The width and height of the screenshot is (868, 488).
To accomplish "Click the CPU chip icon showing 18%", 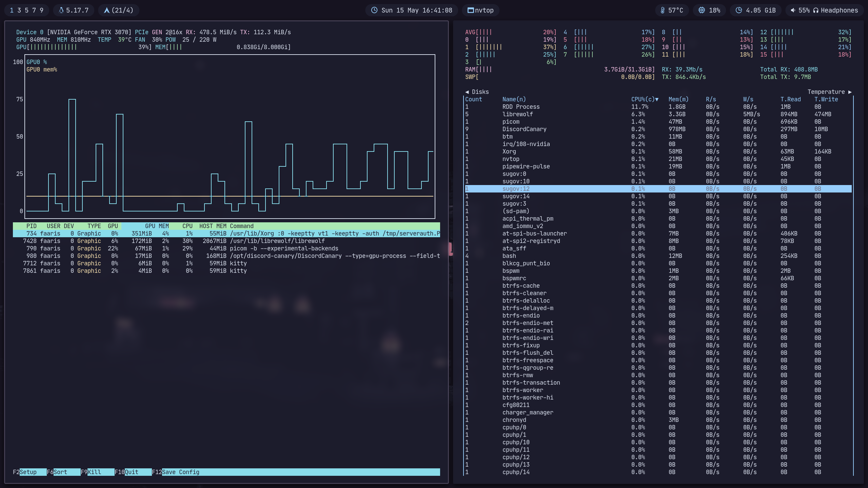I will click(702, 10).
